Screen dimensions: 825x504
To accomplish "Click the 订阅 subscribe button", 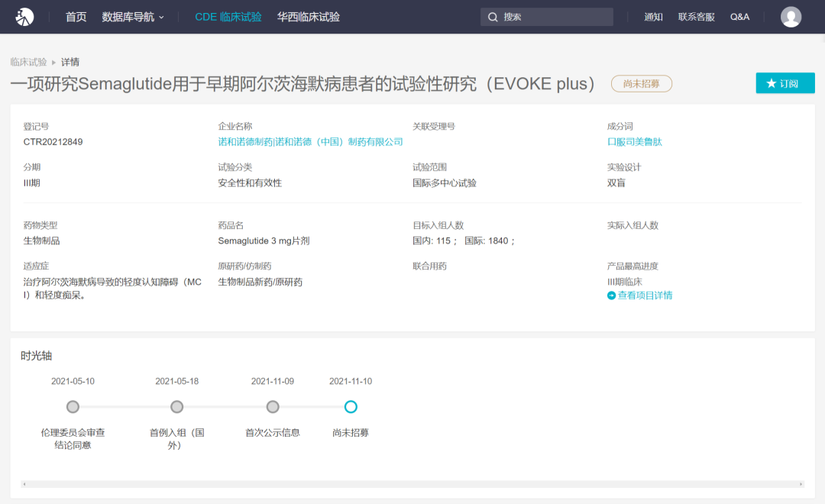I will (785, 83).
